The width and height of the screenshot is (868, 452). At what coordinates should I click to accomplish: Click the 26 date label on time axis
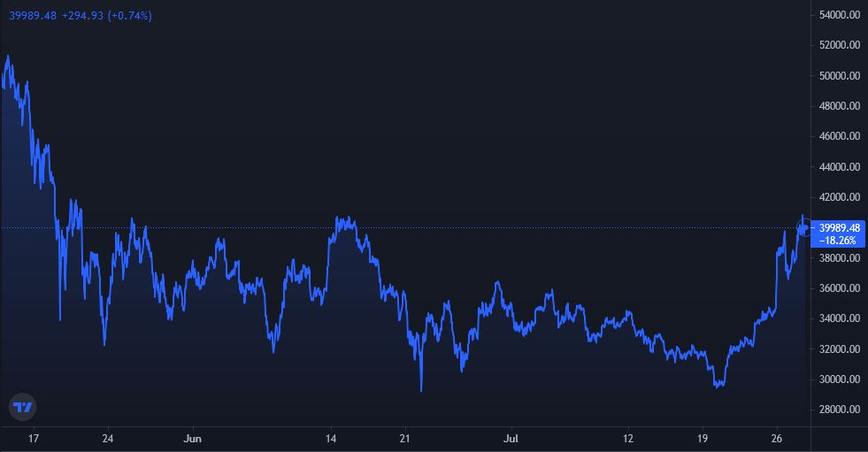point(777,439)
